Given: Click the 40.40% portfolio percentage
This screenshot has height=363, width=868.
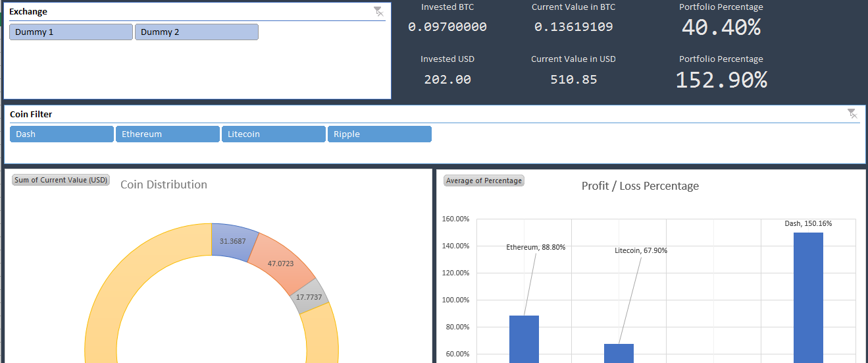Looking at the screenshot, I should pyautogui.click(x=721, y=27).
